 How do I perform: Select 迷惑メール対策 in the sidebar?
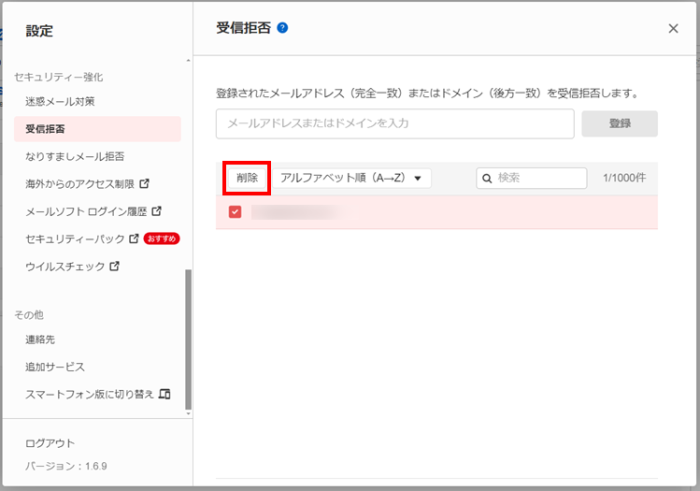pos(60,102)
